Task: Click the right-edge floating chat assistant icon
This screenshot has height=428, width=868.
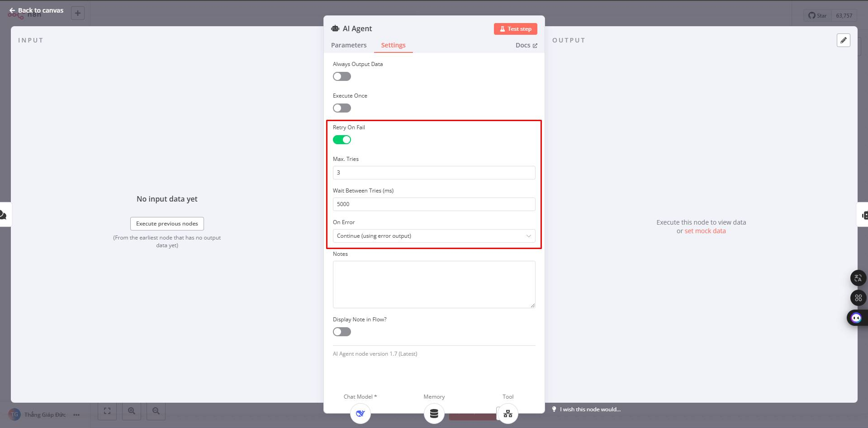Action: coord(856,318)
